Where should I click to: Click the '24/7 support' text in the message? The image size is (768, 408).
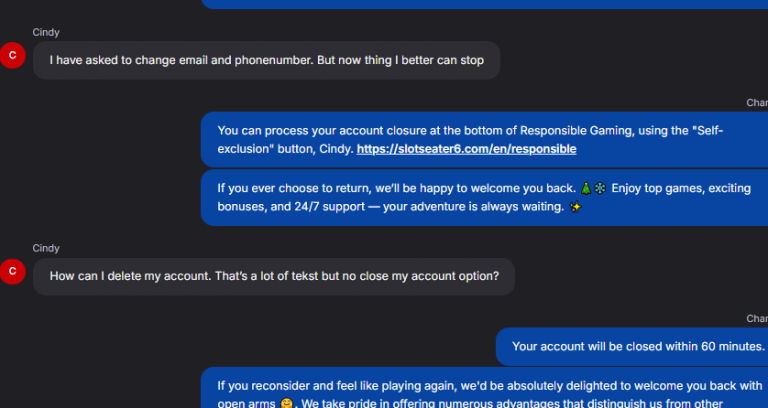click(x=308, y=207)
